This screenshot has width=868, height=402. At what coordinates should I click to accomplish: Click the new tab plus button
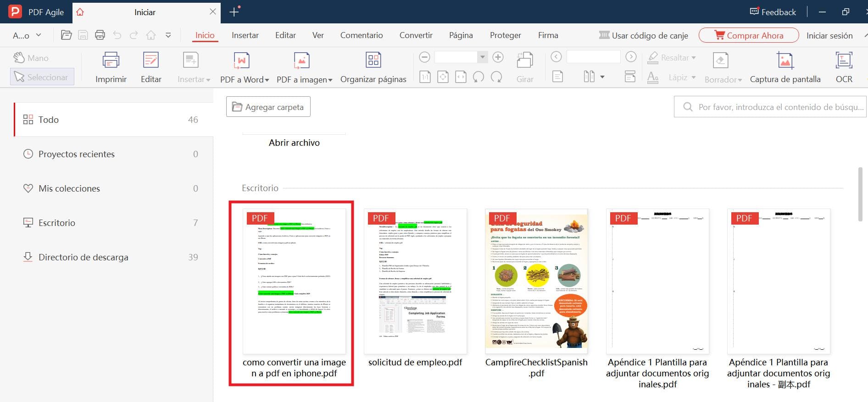click(234, 12)
